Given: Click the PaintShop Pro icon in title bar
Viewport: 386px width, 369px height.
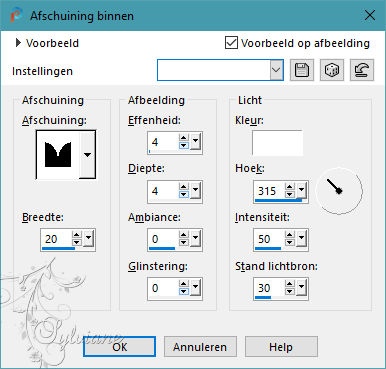Looking at the screenshot, I should tap(15, 15).
